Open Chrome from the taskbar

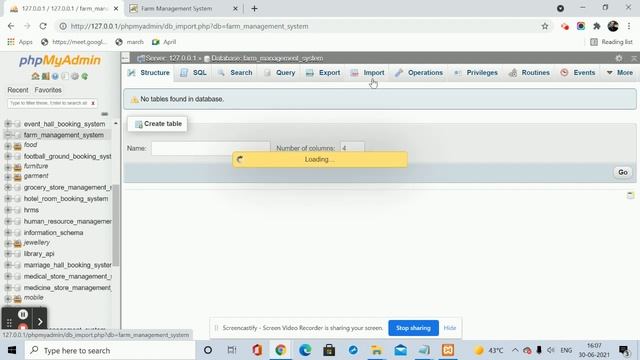tap(280, 350)
